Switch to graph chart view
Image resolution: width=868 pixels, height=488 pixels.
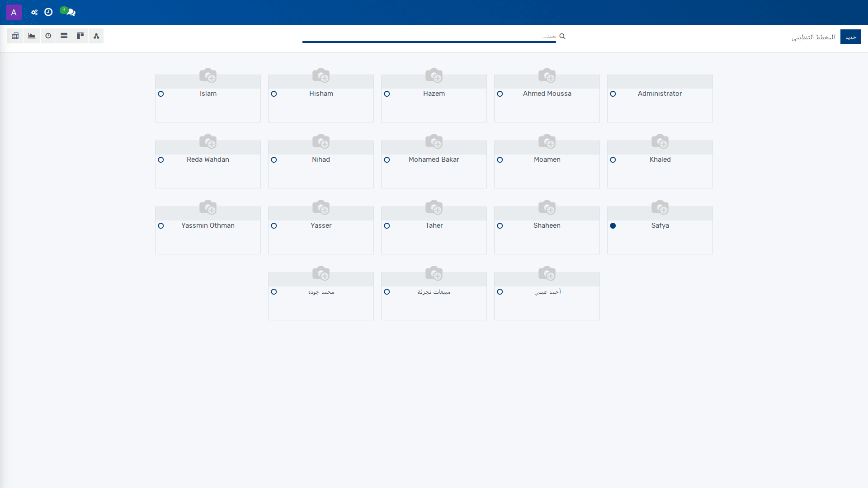coord(32,36)
